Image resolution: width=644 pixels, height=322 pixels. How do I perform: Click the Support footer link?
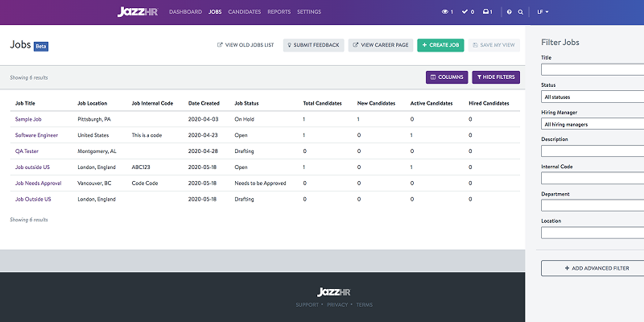(307, 305)
